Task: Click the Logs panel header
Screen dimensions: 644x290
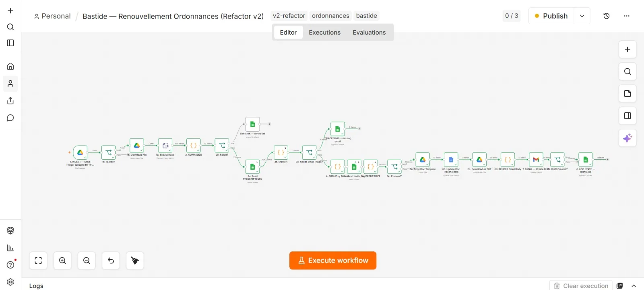Action: pyautogui.click(x=36, y=286)
